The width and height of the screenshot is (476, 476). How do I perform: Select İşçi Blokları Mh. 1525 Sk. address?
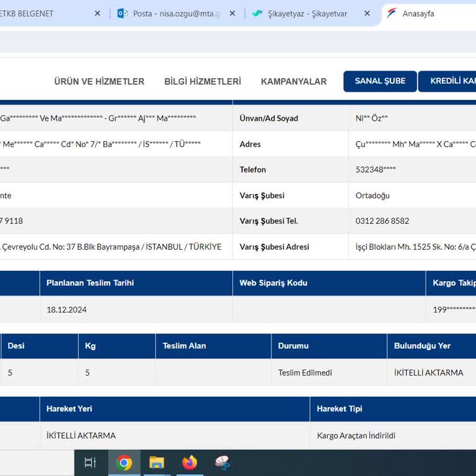(416, 247)
